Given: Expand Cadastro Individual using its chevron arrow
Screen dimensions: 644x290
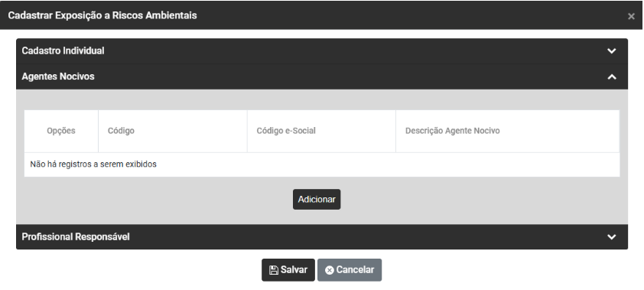Looking at the screenshot, I should (612, 51).
